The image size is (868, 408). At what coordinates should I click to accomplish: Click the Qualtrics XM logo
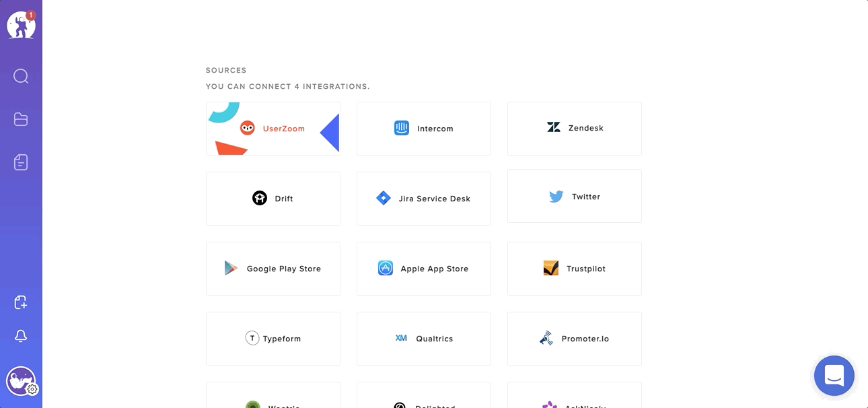[x=401, y=338]
